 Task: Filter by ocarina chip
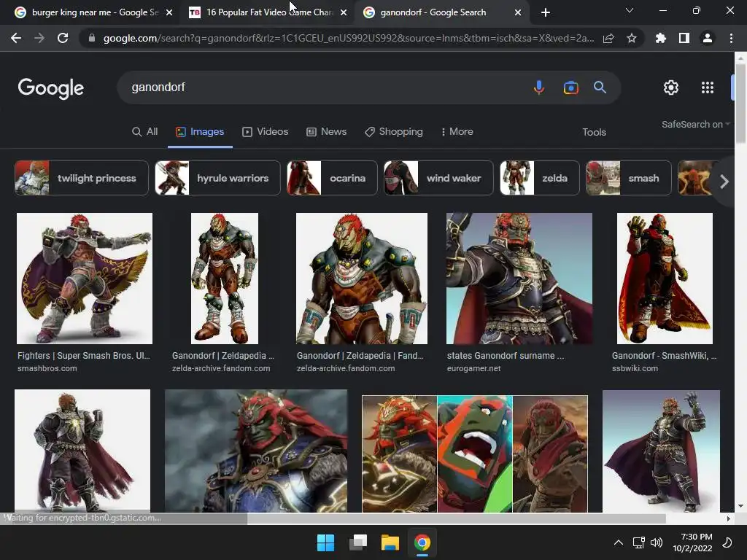pos(332,178)
